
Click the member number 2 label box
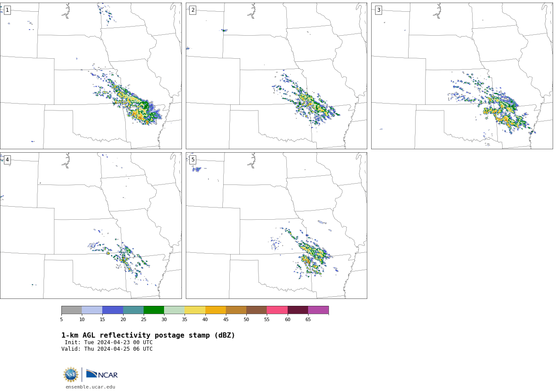[193, 10]
